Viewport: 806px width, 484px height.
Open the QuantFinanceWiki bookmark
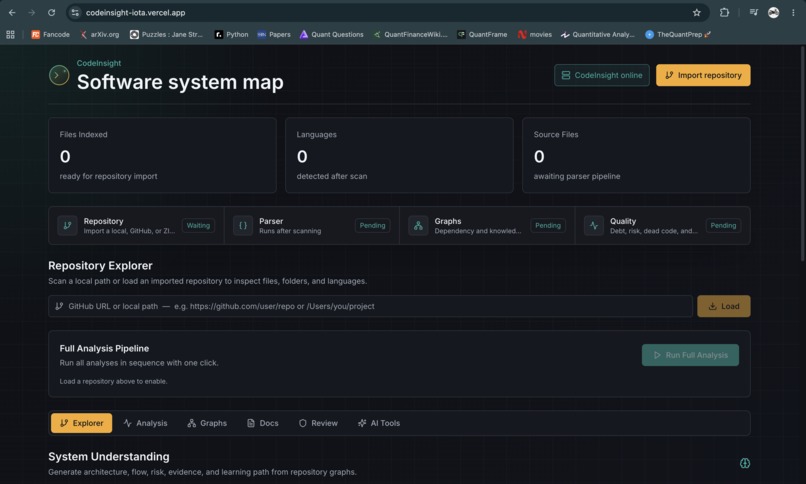pyautogui.click(x=410, y=34)
